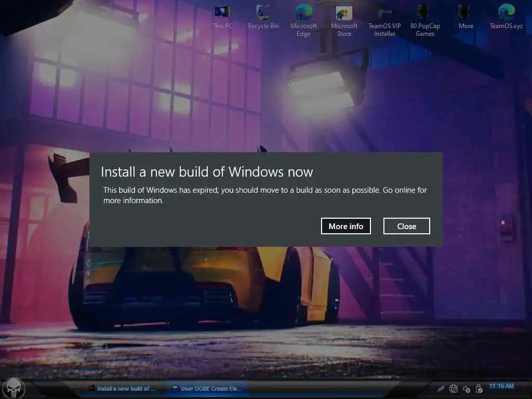
Task: Open the network globe tray icon
Action: click(x=454, y=389)
